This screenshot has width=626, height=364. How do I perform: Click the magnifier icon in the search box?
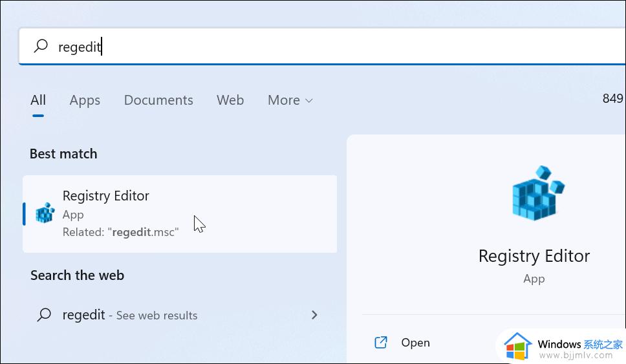41,46
